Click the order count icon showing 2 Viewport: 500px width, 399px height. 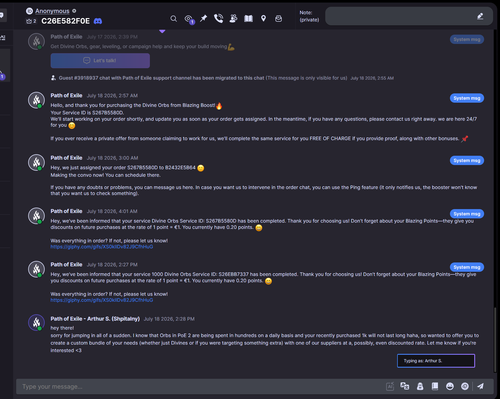[x=31, y=21]
